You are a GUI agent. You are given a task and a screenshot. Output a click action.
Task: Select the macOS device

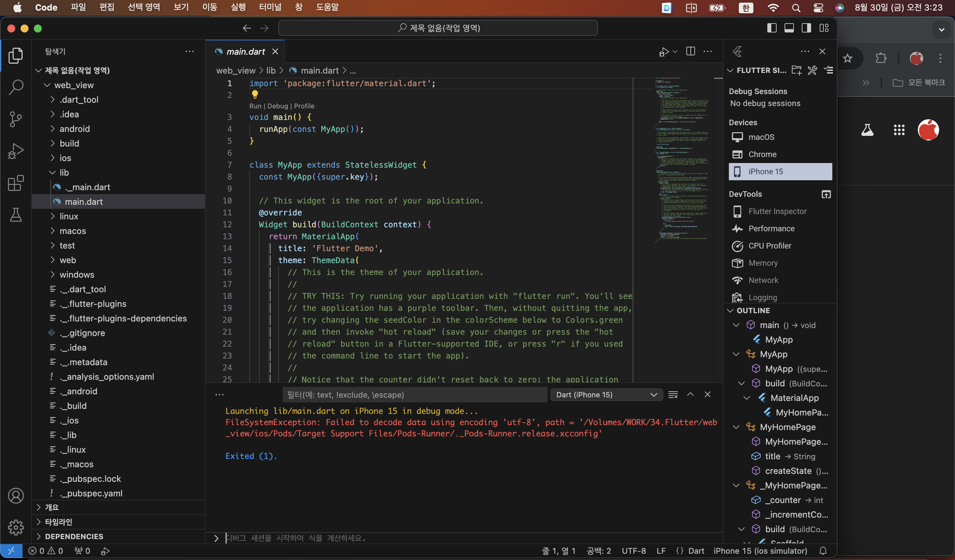click(780, 137)
